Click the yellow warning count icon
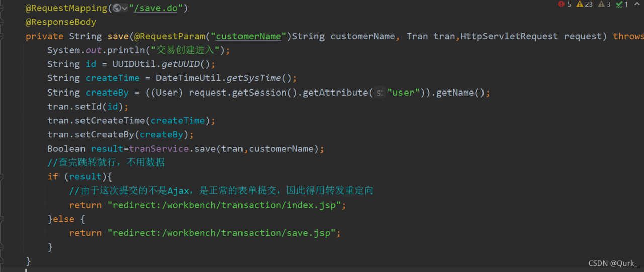This screenshot has height=272, width=644. 580,4
